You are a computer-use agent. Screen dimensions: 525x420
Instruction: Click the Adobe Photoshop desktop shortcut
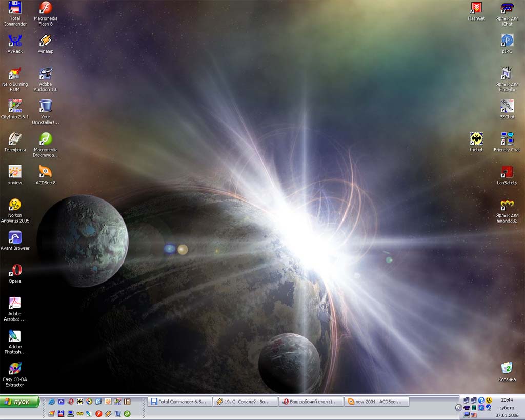15,342
